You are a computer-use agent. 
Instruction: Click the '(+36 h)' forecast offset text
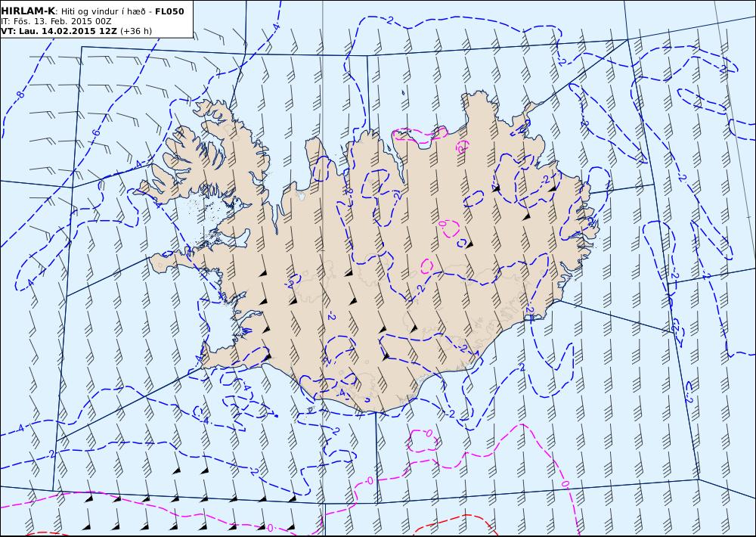click(136, 31)
